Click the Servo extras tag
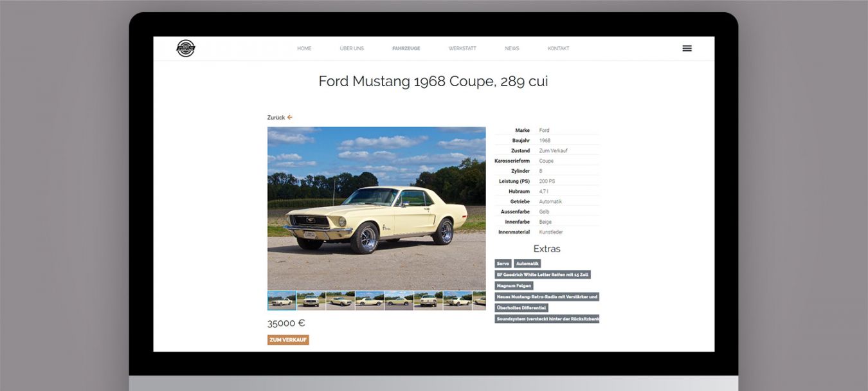 [x=503, y=264]
